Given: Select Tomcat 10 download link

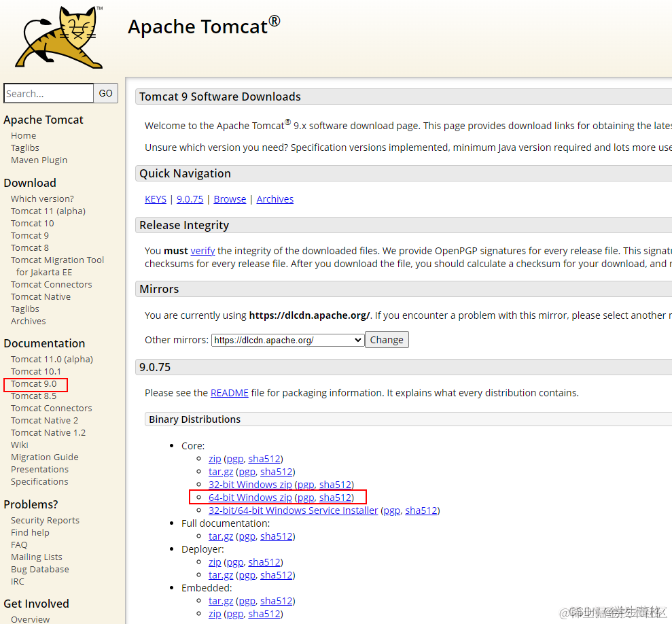Looking at the screenshot, I should tap(32, 223).
